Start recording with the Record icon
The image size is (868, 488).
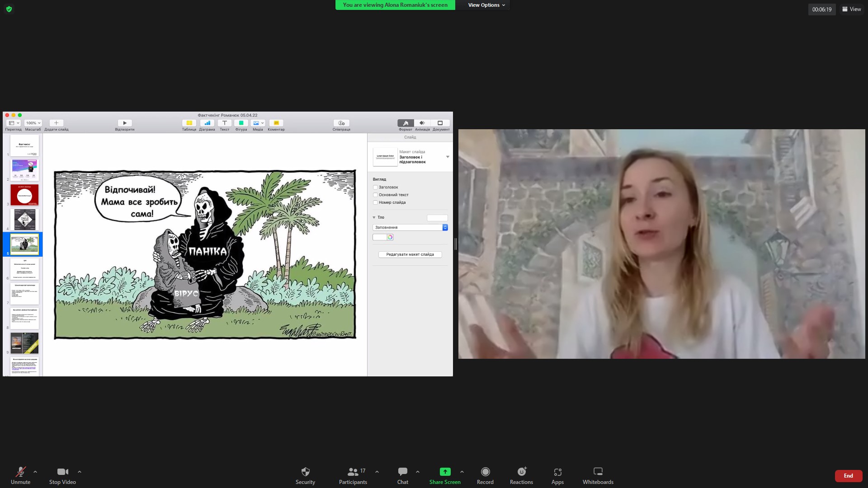pyautogui.click(x=485, y=472)
